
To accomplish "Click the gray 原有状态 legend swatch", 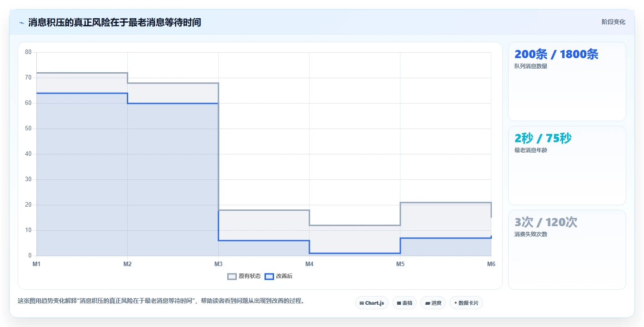I will pyautogui.click(x=232, y=276).
